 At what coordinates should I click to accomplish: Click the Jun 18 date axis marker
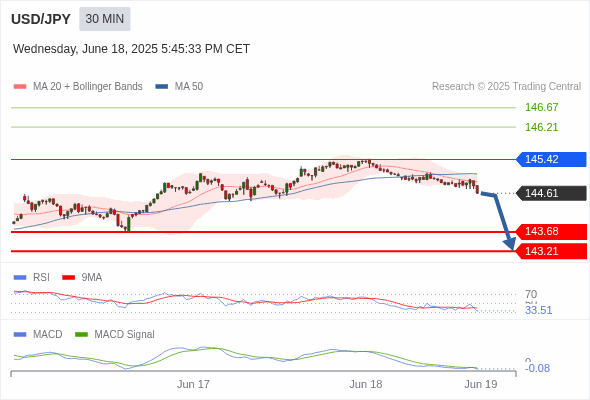[x=365, y=384]
